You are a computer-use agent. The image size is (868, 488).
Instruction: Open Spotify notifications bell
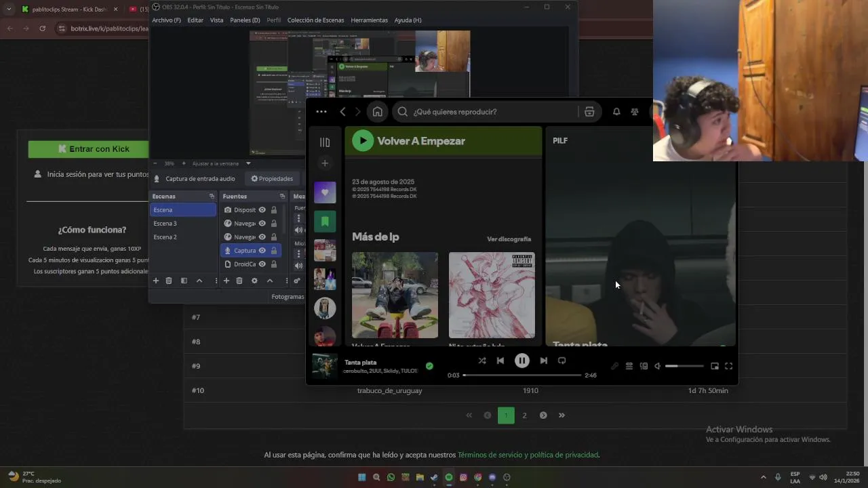(616, 112)
